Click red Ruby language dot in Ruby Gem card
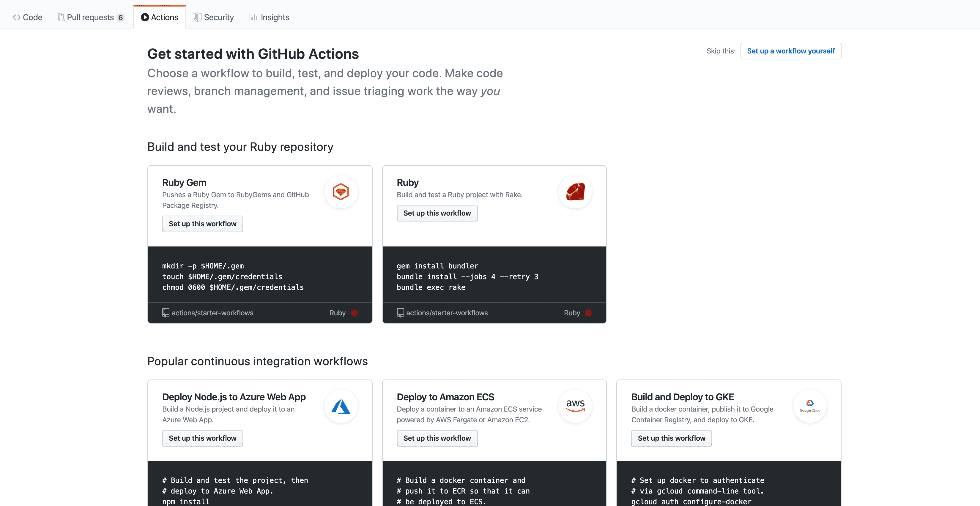 coord(354,312)
